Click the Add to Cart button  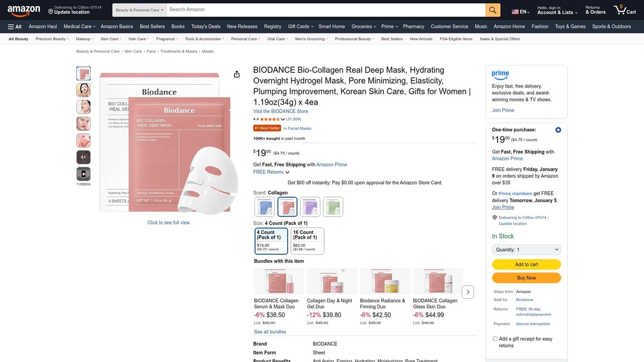click(x=526, y=264)
